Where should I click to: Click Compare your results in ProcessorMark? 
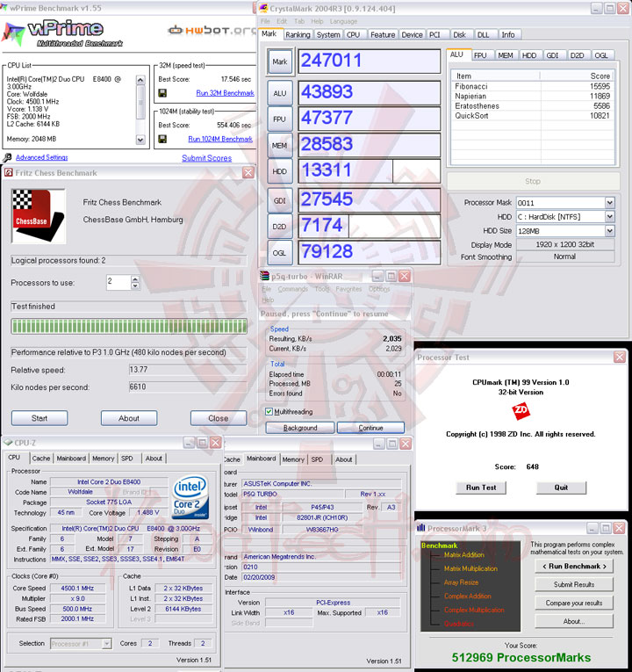[574, 603]
